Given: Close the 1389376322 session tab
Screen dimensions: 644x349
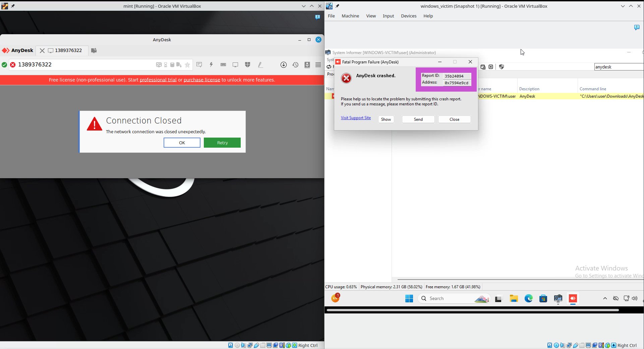Looking at the screenshot, I should 42,50.
